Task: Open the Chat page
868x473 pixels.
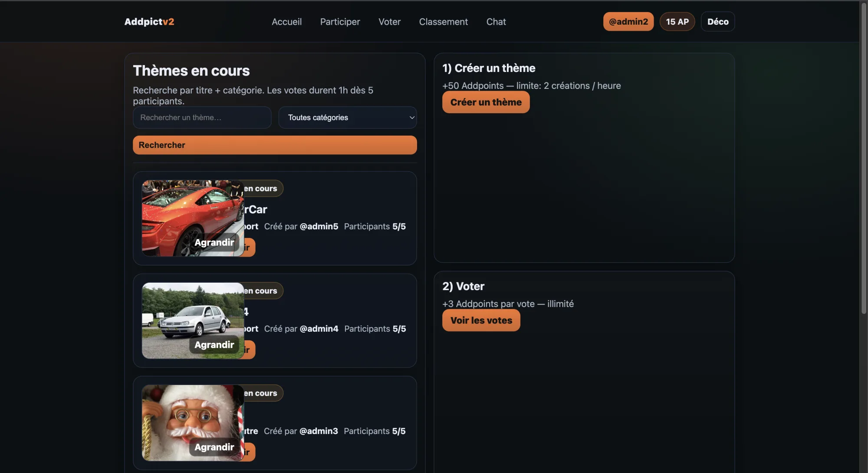Action: coord(496,22)
